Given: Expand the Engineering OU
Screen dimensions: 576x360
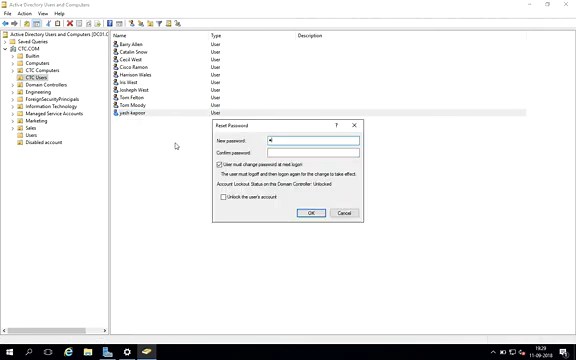Looking at the screenshot, I should [x=12, y=92].
